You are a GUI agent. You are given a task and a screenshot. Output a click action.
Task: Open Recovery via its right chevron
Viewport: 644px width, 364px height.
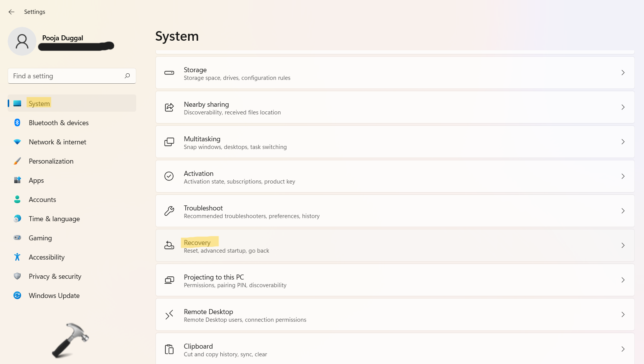[623, 245]
